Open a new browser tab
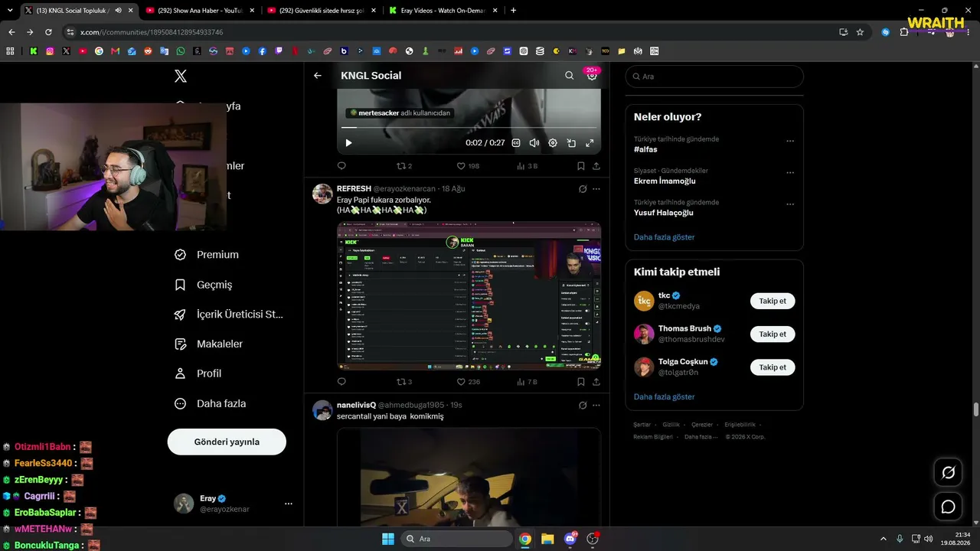 (x=513, y=11)
